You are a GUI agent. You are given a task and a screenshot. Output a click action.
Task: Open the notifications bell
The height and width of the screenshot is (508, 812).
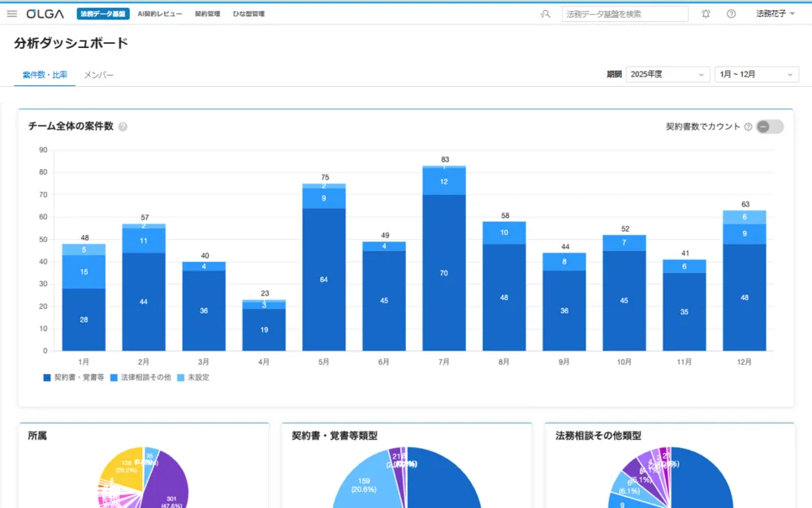[x=706, y=14]
